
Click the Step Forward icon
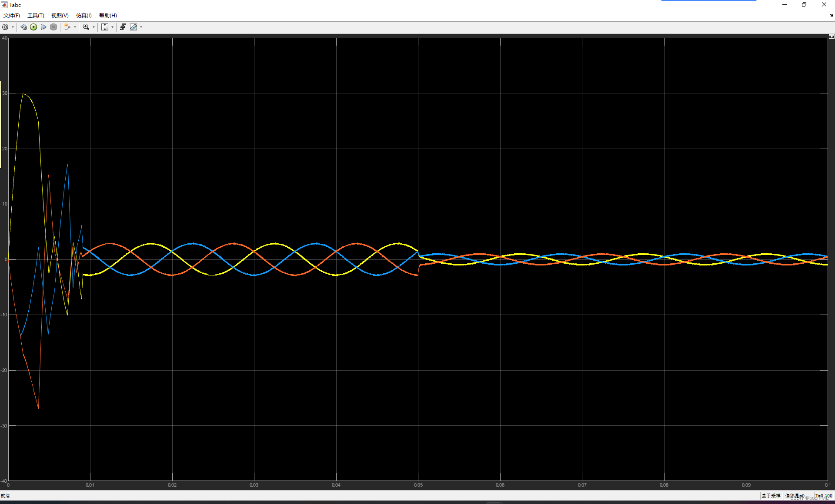(x=43, y=27)
